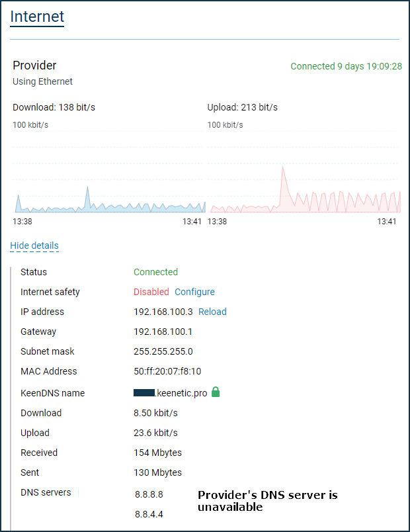The width and height of the screenshot is (410, 532).
Task: Open Configure for Internet safety
Action: pos(194,292)
